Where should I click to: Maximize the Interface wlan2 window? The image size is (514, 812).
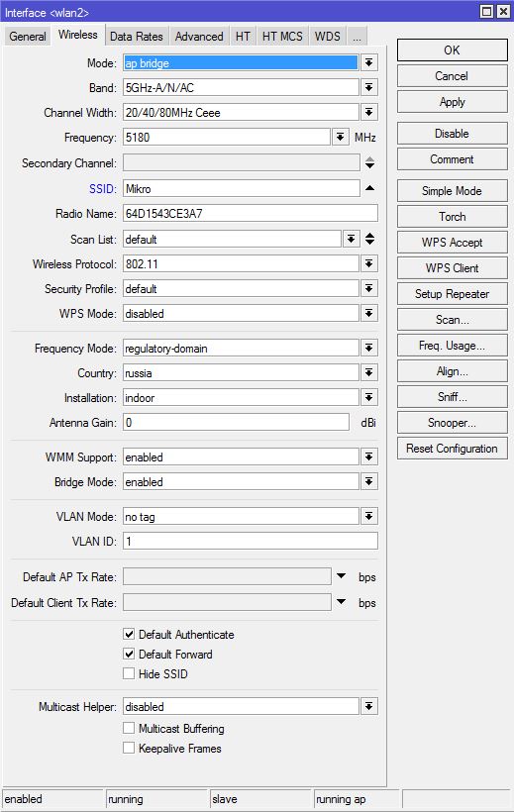tap(486, 12)
